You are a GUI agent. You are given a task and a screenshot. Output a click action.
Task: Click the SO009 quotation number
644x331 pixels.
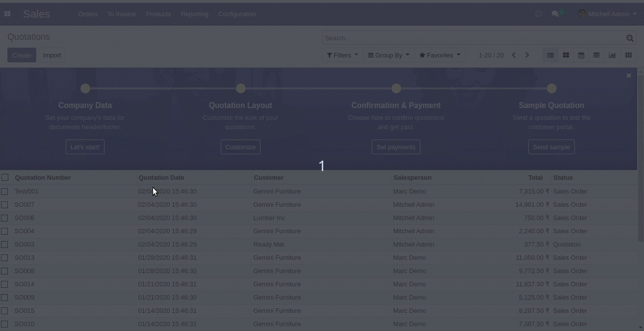pyautogui.click(x=25, y=297)
